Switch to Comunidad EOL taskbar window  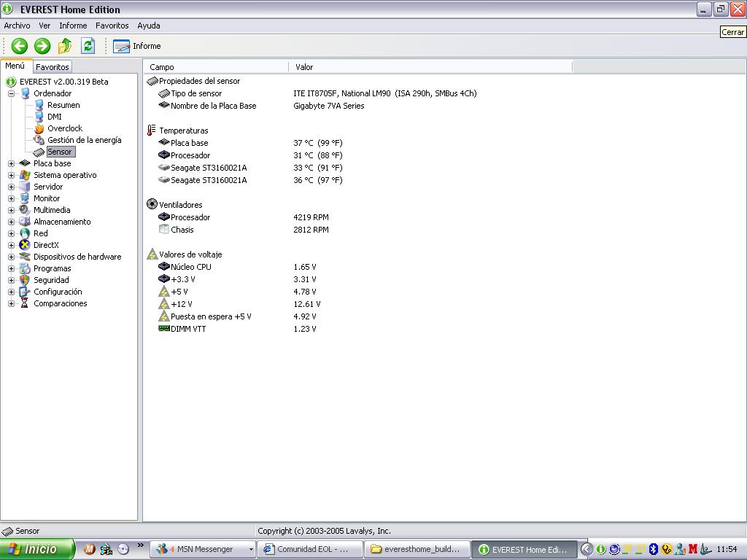pos(309,549)
